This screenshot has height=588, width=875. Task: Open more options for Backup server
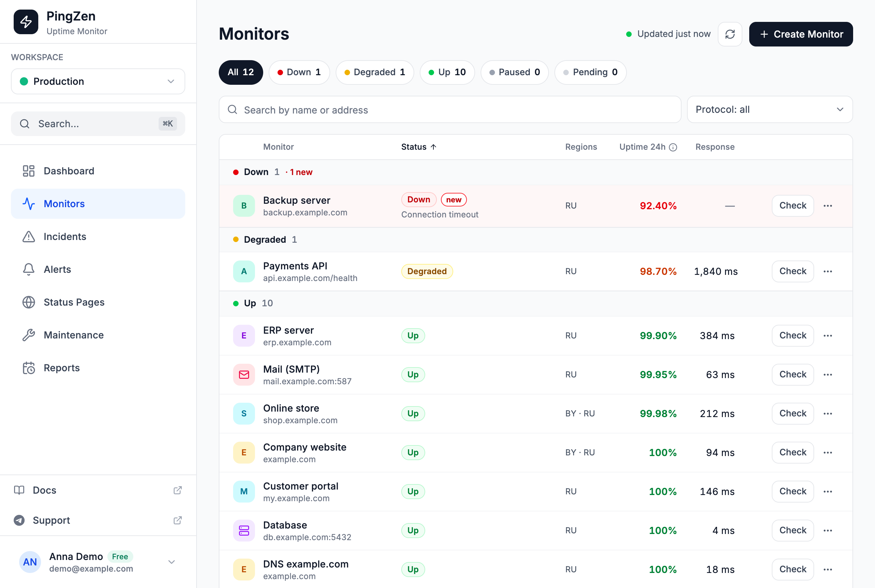point(828,206)
